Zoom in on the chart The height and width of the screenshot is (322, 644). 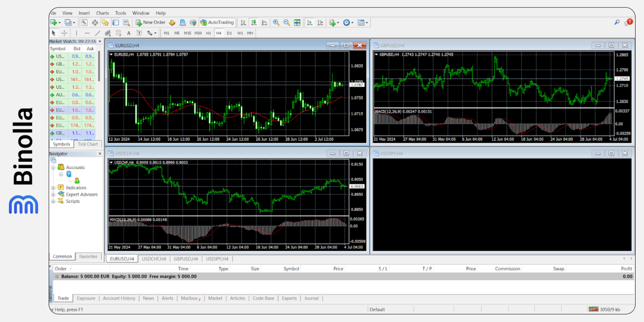276,22
